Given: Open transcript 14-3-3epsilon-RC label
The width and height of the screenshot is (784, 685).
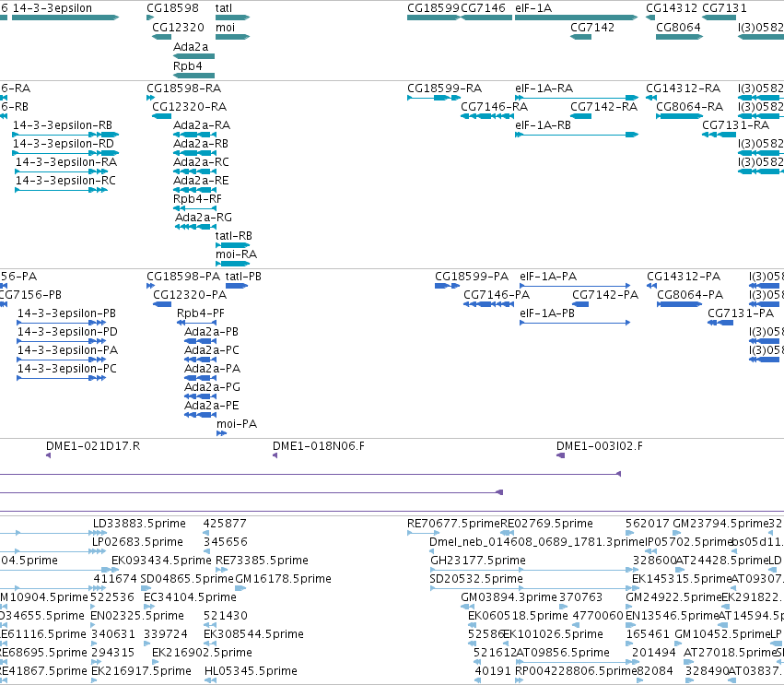Looking at the screenshot, I should tap(65, 180).
